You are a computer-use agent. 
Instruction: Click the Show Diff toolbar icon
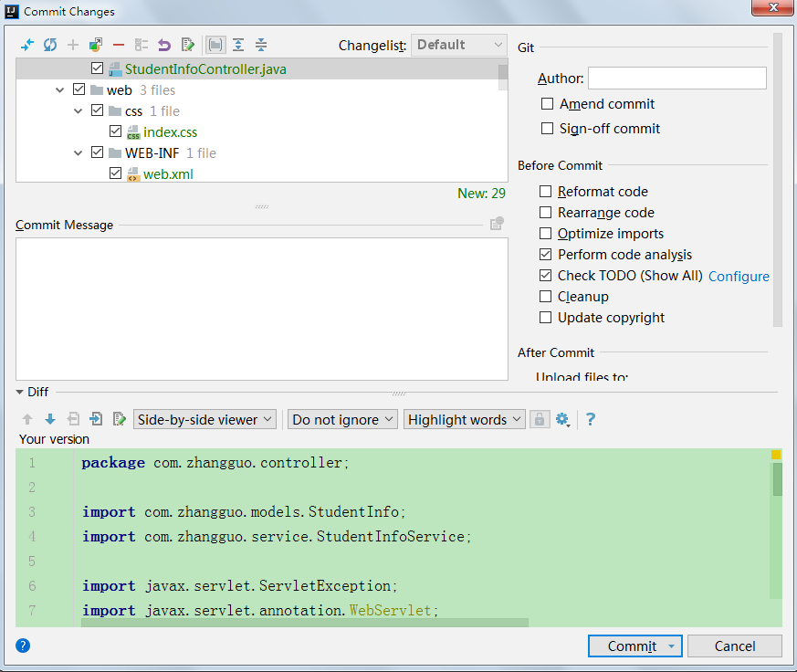click(26, 45)
